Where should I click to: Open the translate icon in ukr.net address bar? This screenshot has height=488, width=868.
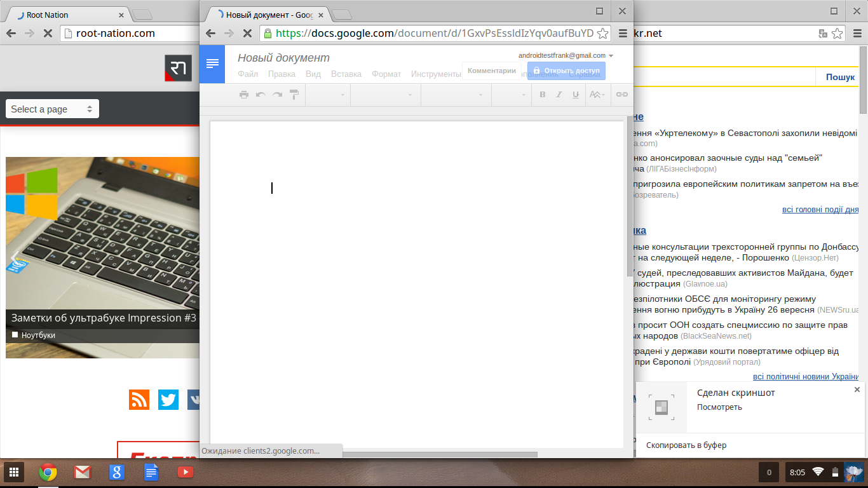coord(823,33)
